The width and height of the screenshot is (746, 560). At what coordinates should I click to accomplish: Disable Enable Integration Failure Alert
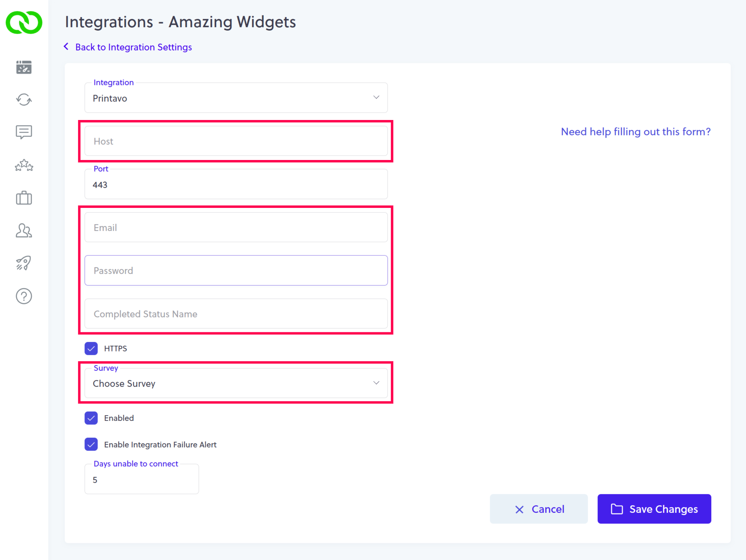(92, 445)
